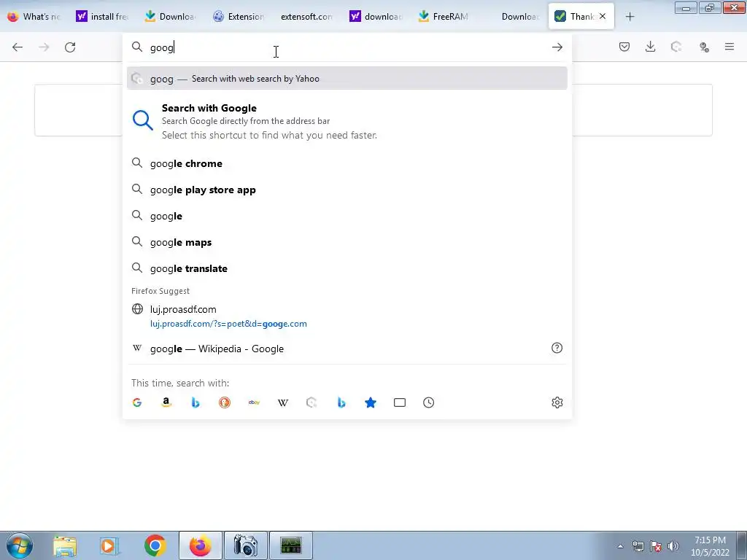This screenshot has width=747, height=560.
Task: Click the Firefox taskbar button
Action: 200,545
